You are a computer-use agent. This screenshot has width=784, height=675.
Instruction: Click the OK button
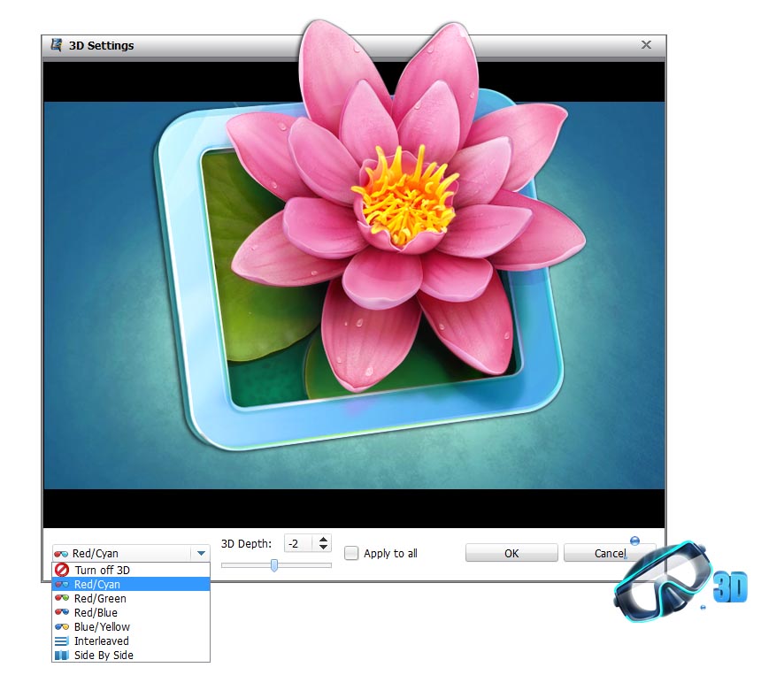coord(511,553)
